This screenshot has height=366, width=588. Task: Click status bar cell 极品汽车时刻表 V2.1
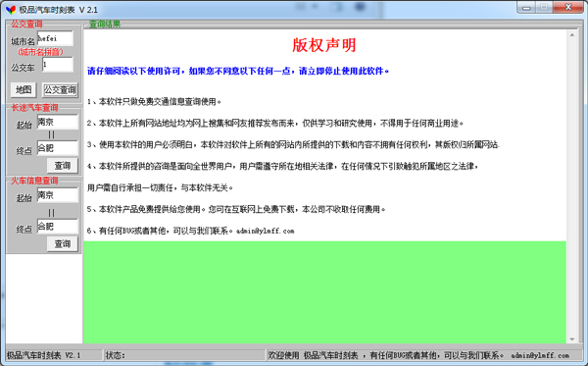tap(54, 355)
